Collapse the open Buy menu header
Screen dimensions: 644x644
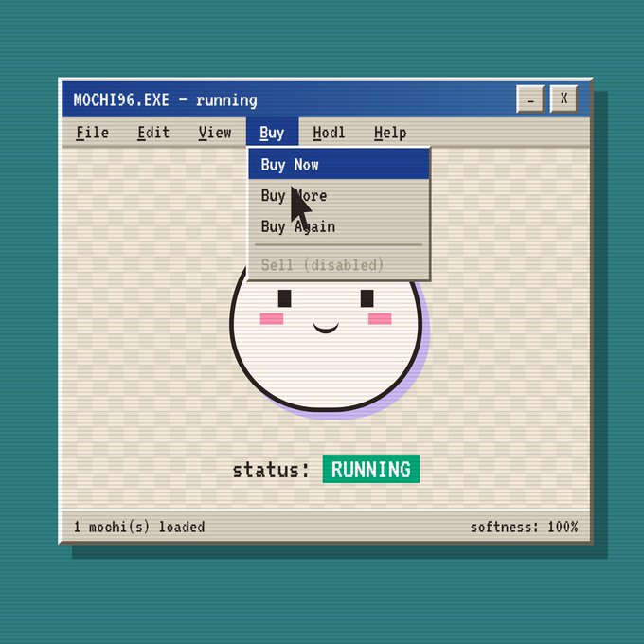click(273, 132)
